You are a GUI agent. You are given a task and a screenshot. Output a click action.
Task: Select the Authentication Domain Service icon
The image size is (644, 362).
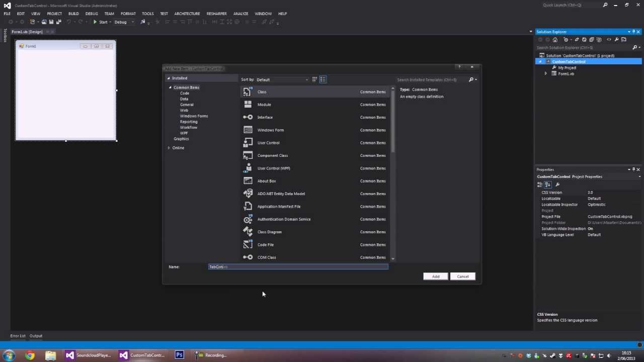248,219
